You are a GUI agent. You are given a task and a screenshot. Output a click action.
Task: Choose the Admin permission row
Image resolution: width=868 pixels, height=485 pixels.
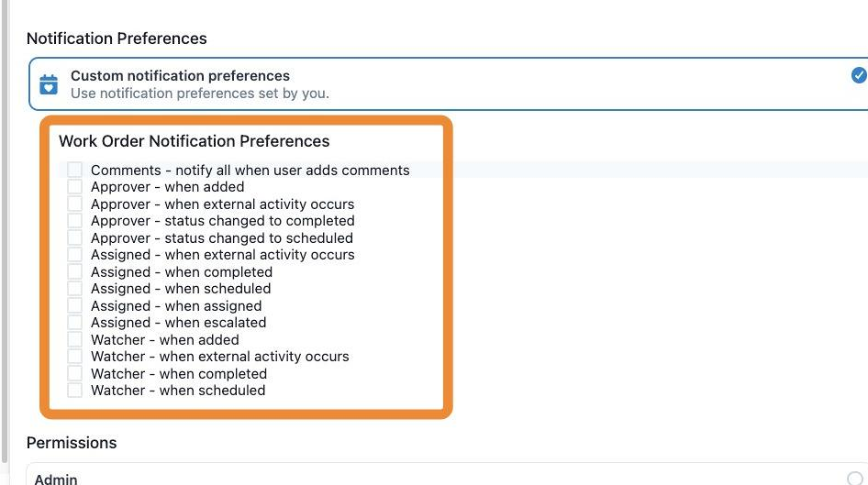tap(447, 475)
